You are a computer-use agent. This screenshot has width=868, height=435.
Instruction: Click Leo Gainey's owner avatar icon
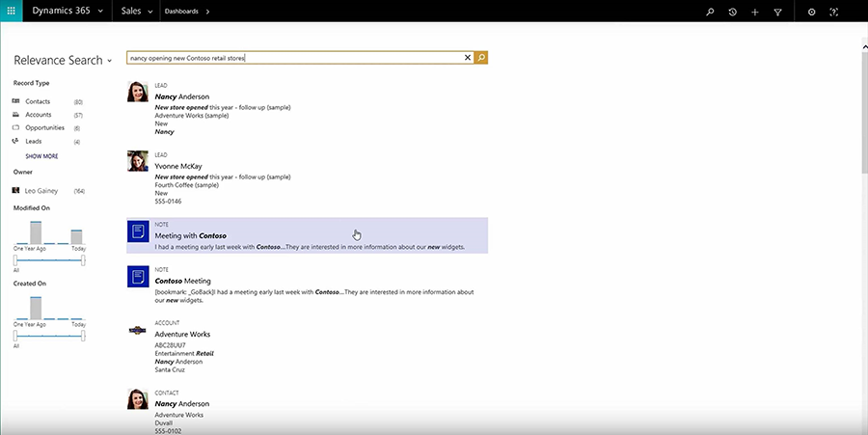[x=15, y=190]
